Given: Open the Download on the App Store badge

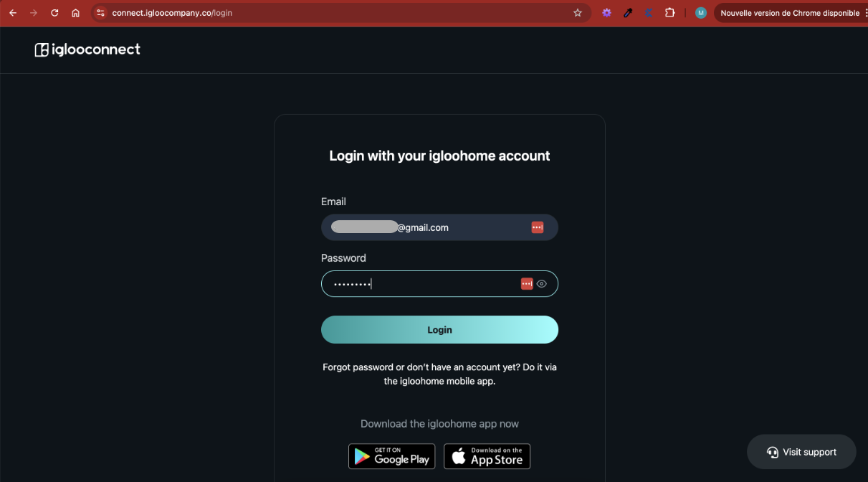Looking at the screenshot, I should click(x=487, y=456).
